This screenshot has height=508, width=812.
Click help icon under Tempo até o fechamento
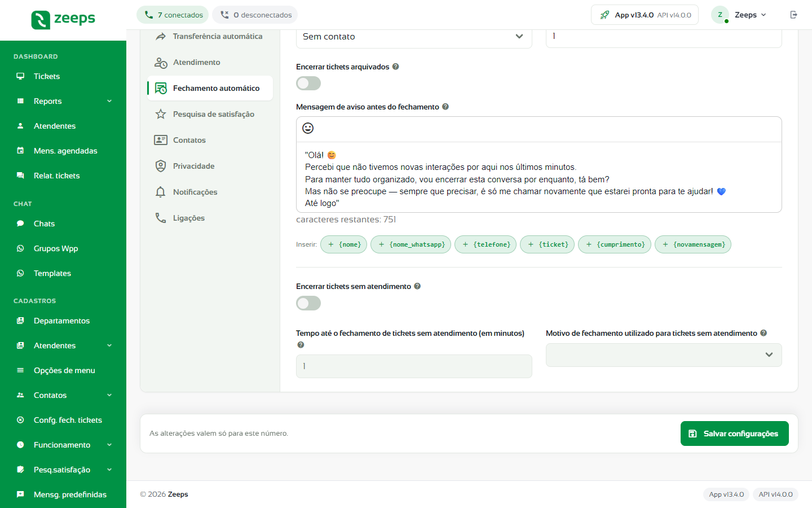(301, 345)
